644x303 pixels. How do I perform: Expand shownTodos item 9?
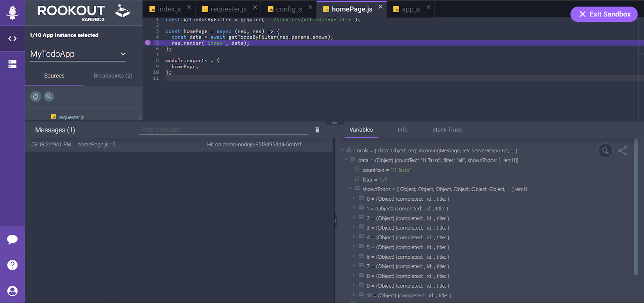pos(354,285)
